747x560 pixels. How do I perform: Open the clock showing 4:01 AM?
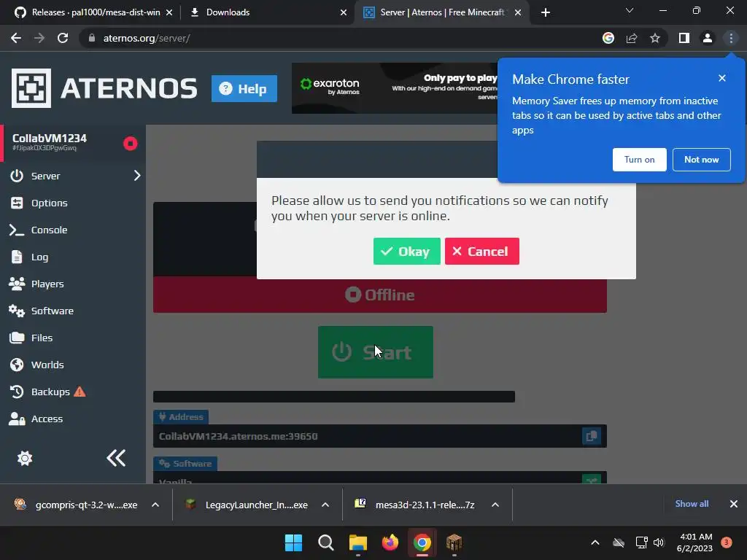coord(694,542)
